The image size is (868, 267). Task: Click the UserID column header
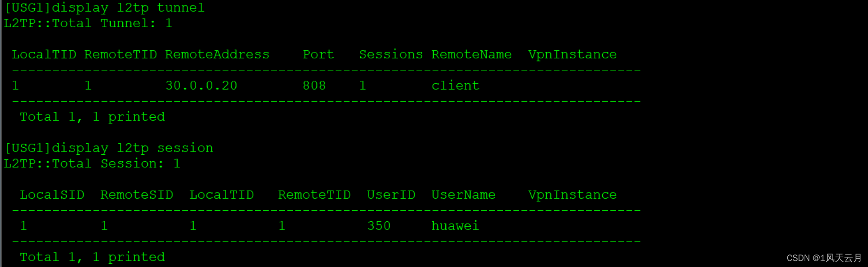[391, 195]
